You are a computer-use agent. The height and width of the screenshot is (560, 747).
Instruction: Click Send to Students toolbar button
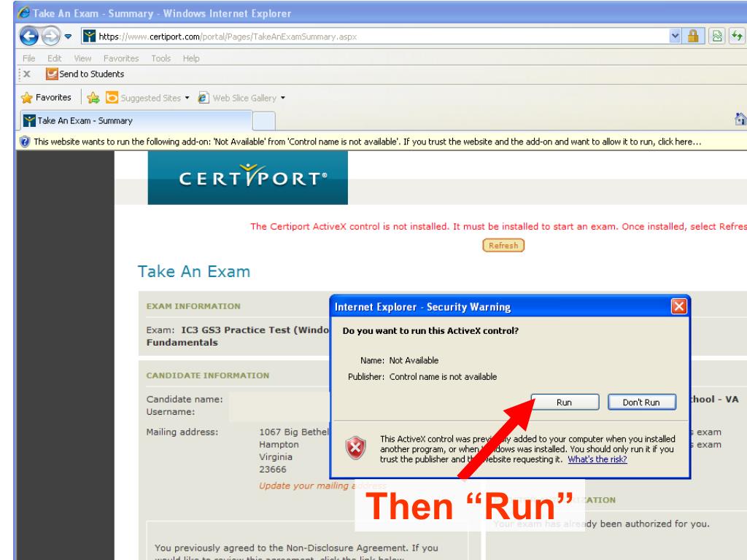click(85, 74)
